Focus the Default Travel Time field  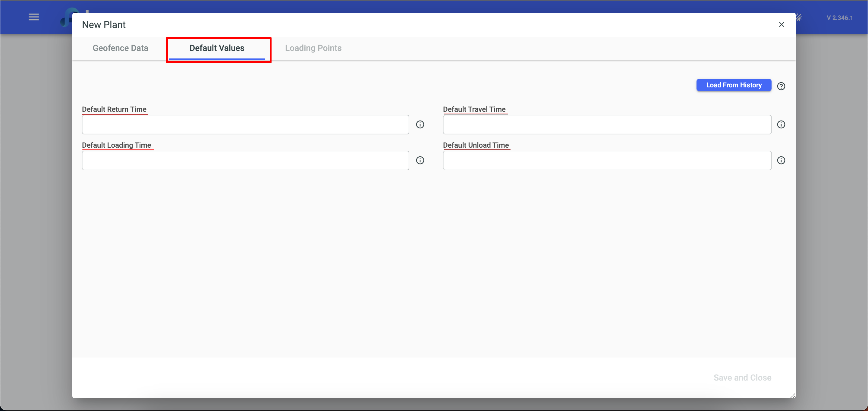606,124
